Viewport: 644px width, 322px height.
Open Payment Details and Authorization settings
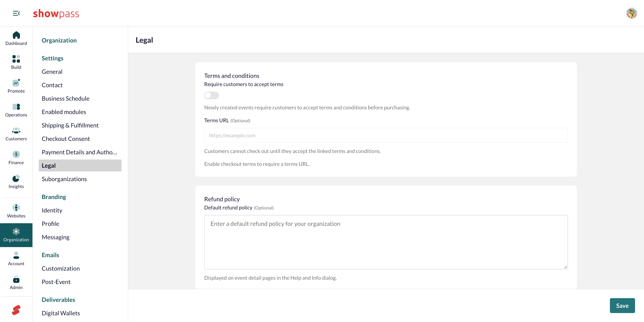[79, 152]
